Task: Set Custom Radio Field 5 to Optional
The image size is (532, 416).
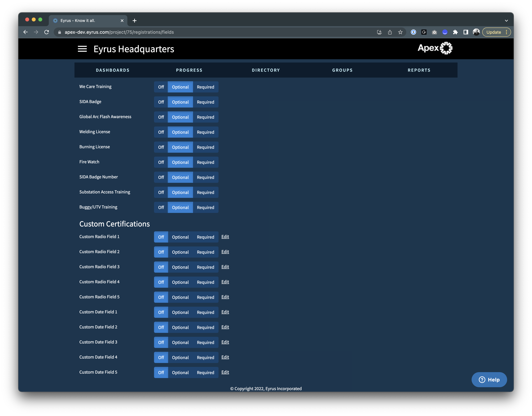Action: pos(180,297)
